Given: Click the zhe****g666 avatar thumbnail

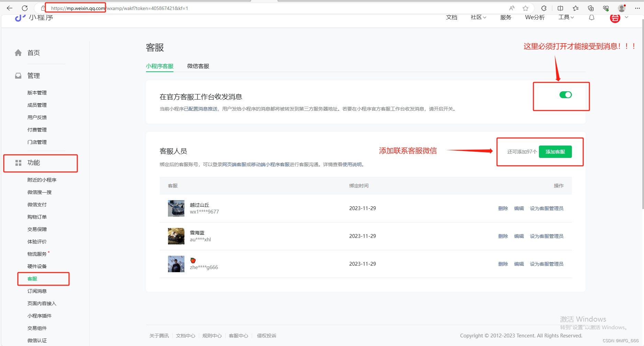Looking at the screenshot, I should [176, 264].
